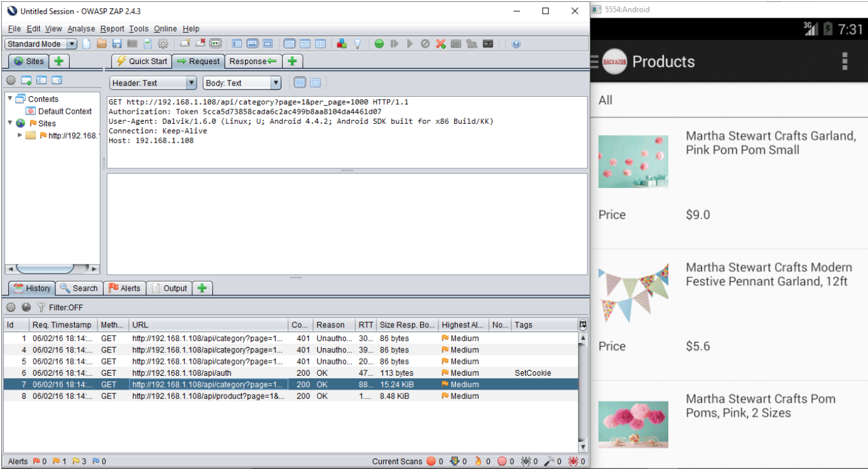Collapse the Sites tree node
This screenshot has width=868, height=475.
click(10, 123)
